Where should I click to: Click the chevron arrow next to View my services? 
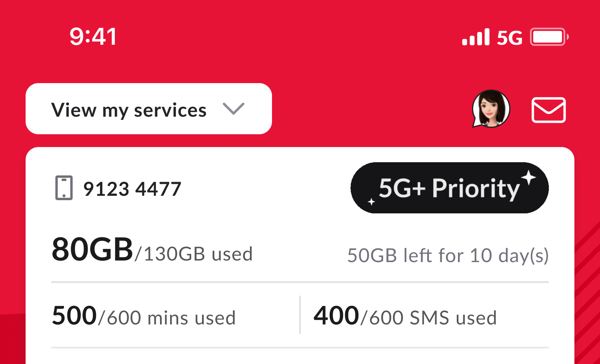pos(234,109)
